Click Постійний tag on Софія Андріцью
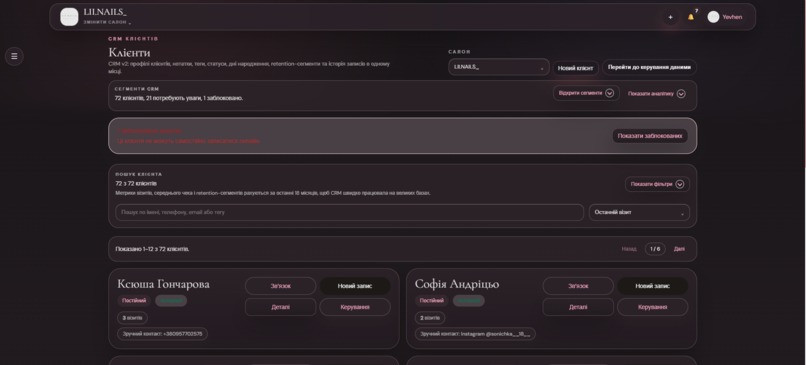Image resolution: width=806 pixels, height=365 pixels. (x=432, y=301)
